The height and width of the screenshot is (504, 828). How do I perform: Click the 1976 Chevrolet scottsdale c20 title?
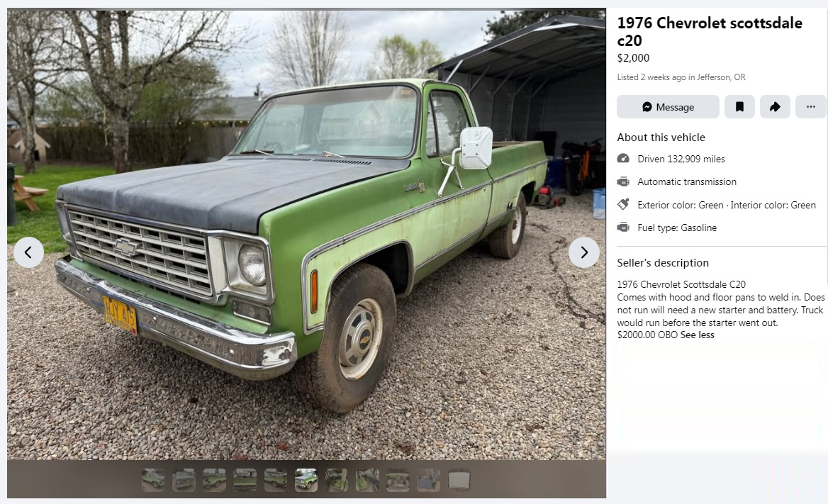coord(709,32)
